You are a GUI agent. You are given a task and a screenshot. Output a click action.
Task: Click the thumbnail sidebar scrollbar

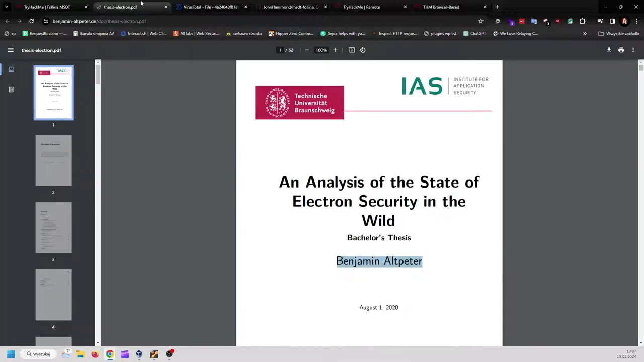[98, 74]
